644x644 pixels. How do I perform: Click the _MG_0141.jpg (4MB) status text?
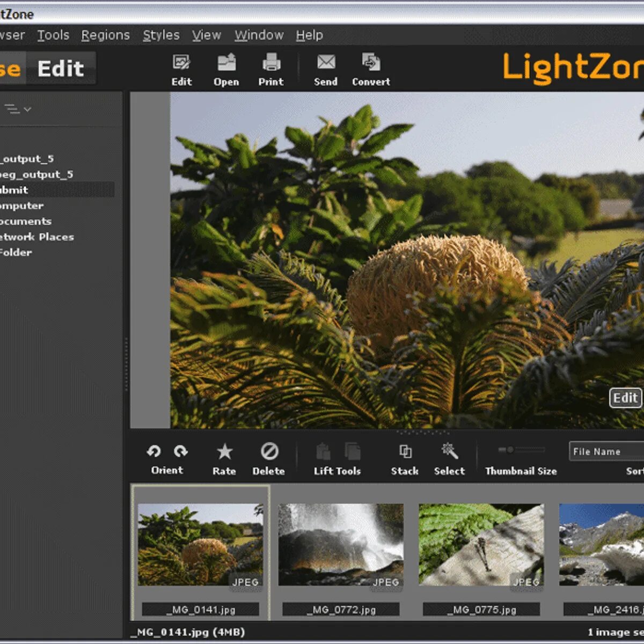pyautogui.click(x=188, y=632)
